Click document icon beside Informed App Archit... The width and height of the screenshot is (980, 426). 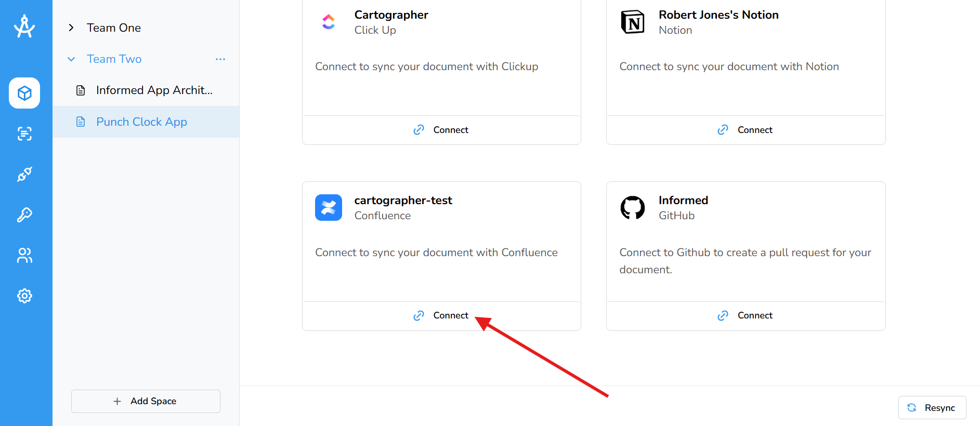pyautogui.click(x=81, y=90)
